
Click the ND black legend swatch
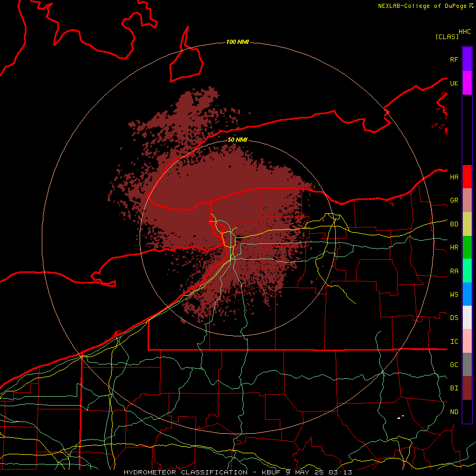click(467, 411)
